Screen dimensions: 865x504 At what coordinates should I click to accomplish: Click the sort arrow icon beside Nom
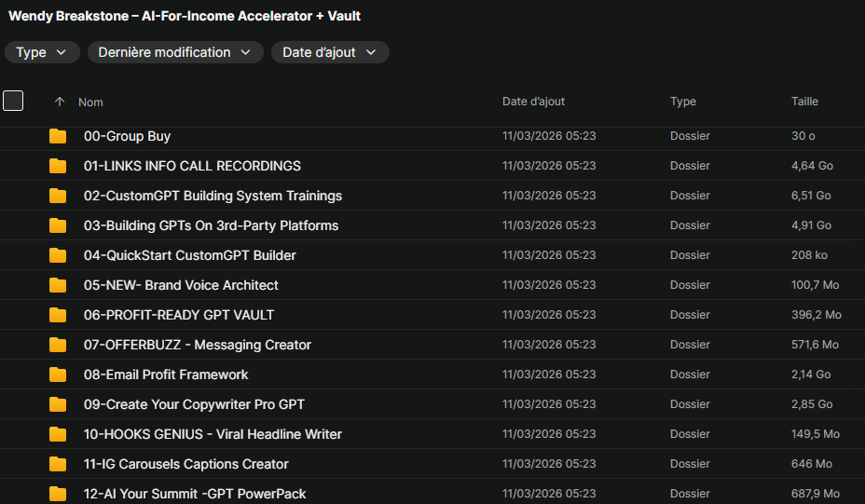[60, 102]
